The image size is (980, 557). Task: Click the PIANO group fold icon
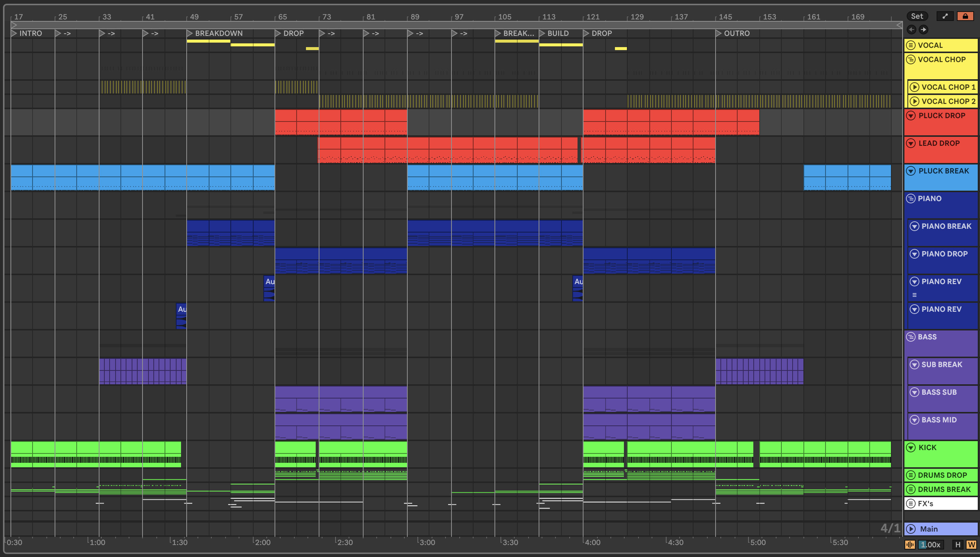click(911, 199)
